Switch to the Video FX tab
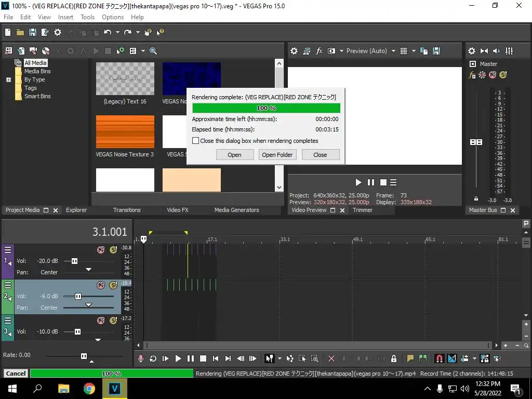 tap(178, 210)
